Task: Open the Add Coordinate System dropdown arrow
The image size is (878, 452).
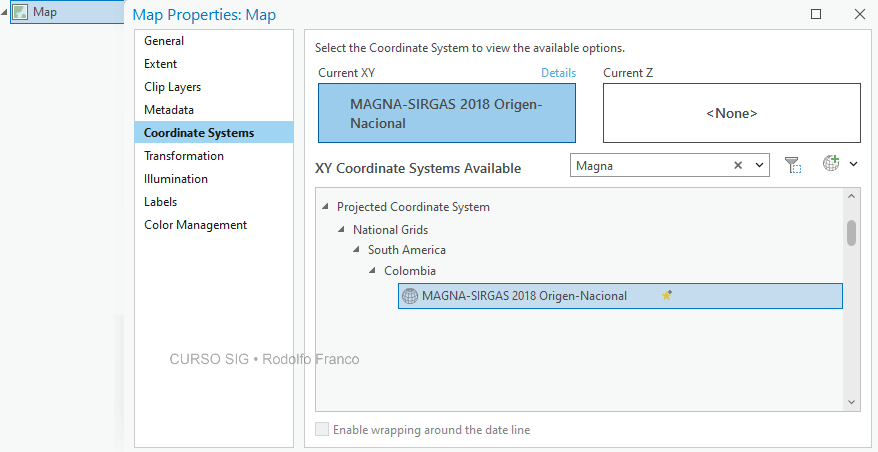Action: tap(853, 164)
